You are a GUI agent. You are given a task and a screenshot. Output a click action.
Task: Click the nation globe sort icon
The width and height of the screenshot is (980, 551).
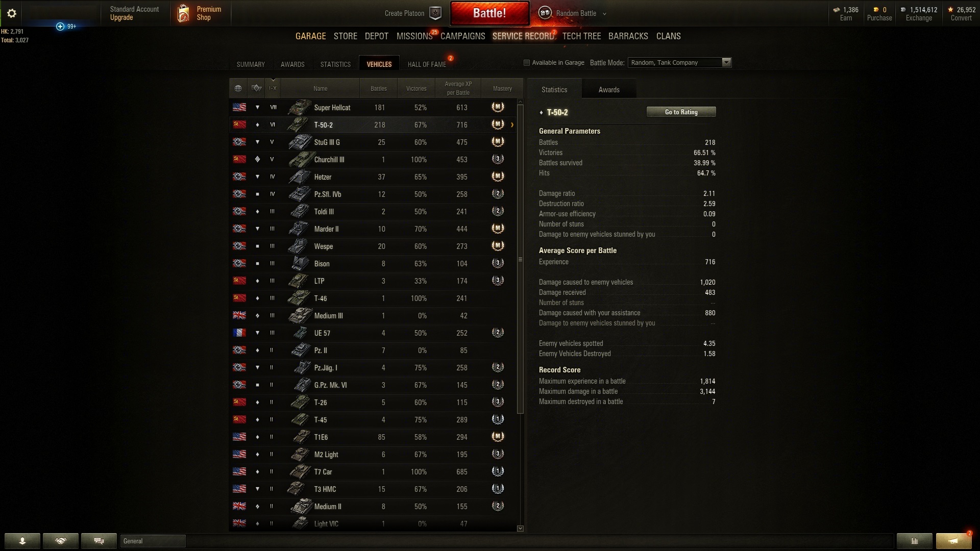click(x=238, y=88)
